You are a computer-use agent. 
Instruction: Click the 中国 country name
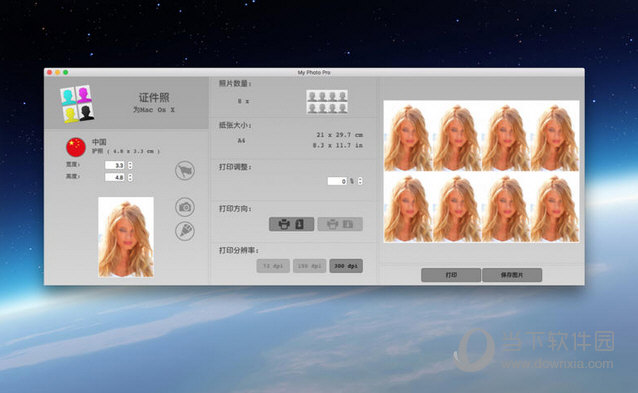pos(99,142)
